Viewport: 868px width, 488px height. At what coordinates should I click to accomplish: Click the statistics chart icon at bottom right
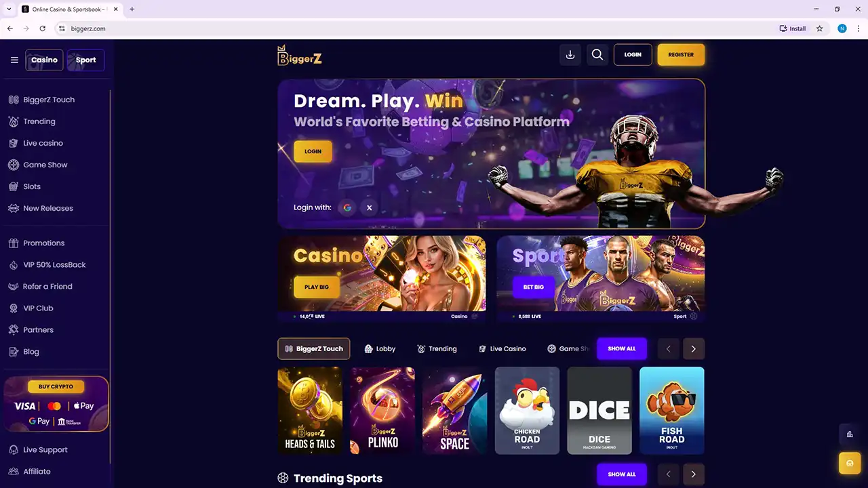(850, 434)
